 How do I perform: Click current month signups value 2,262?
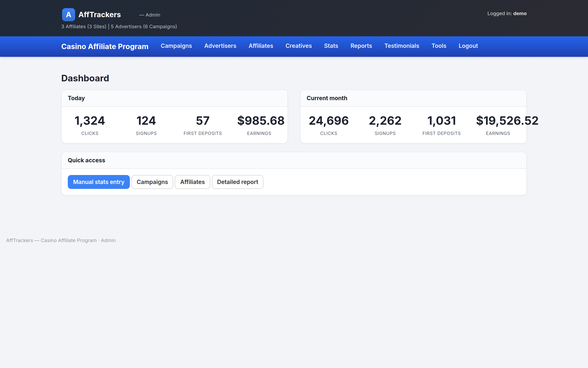coord(385,121)
